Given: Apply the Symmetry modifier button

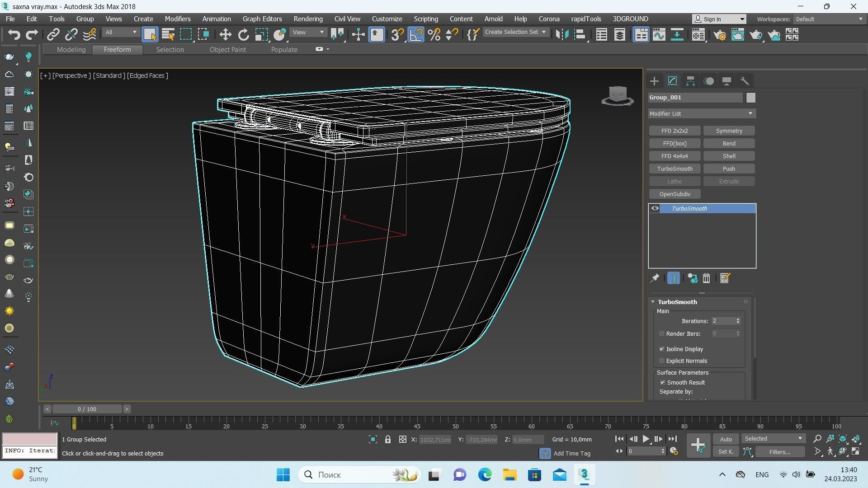Looking at the screenshot, I should click(729, 131).
